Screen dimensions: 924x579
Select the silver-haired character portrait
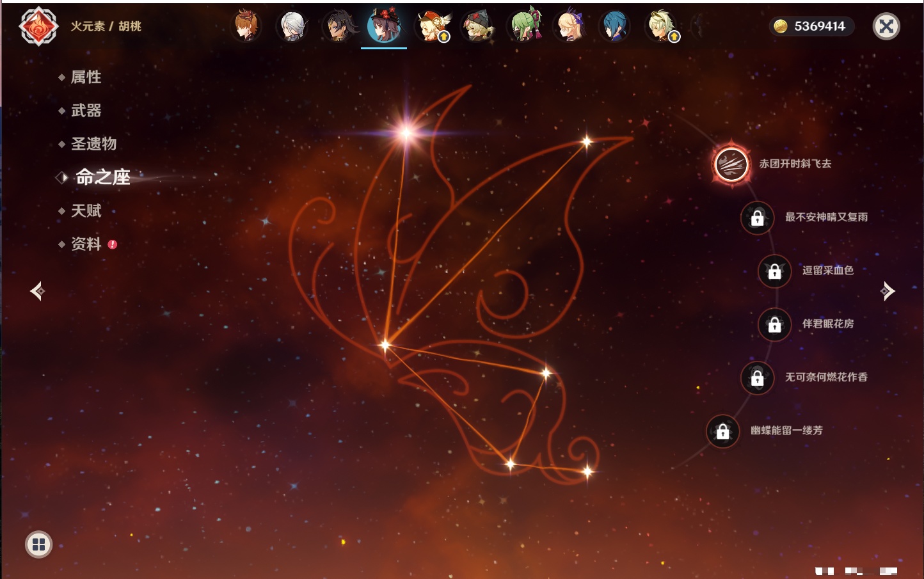click(292, 26)
